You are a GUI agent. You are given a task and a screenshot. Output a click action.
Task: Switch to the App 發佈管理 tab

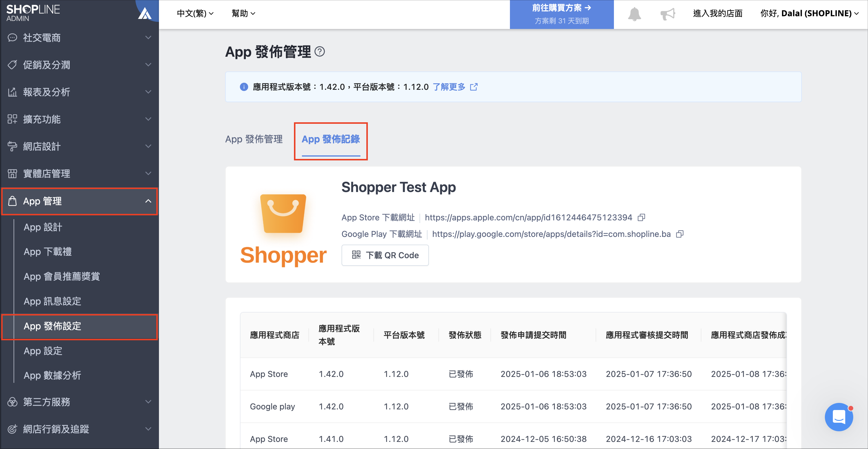pos(254,139)
